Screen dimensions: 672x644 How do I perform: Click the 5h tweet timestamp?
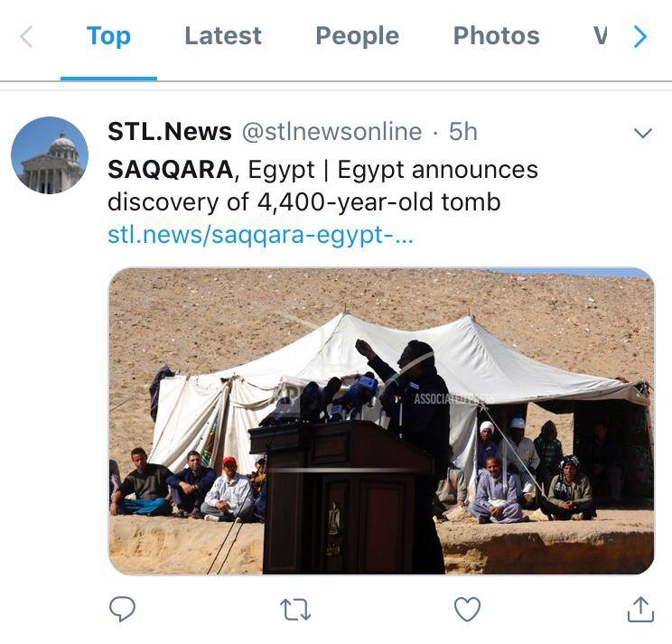462,132
